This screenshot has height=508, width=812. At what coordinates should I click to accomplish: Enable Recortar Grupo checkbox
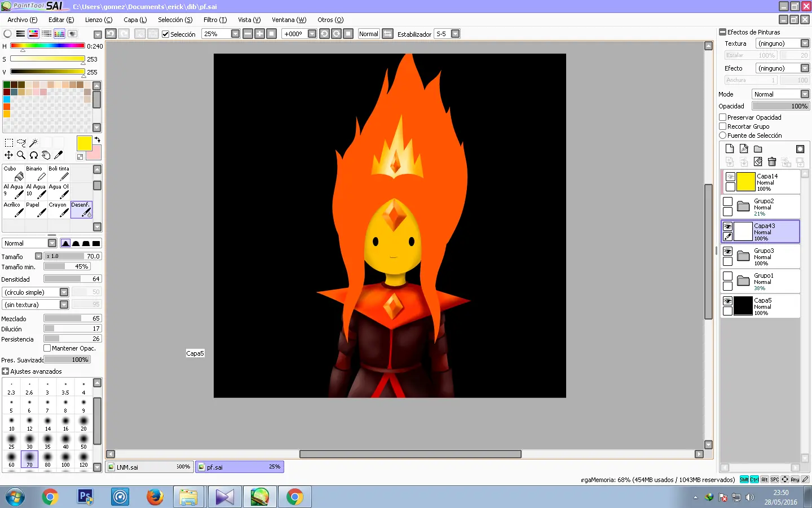tap(722, 126)
